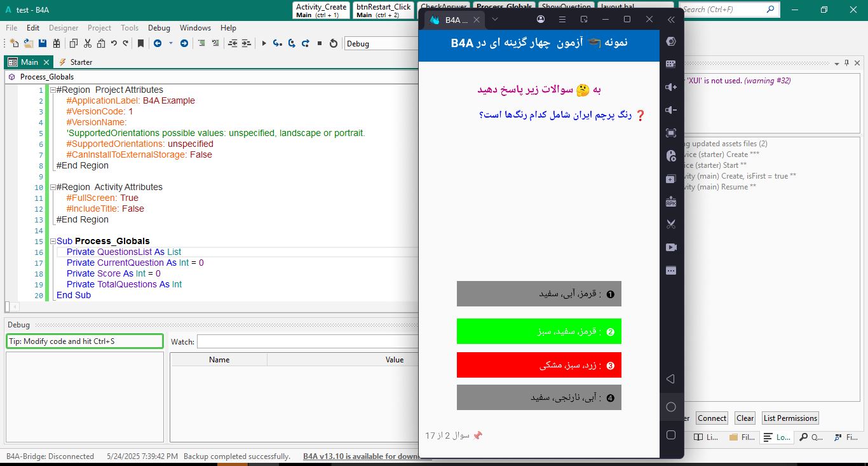
Task: Open emulator sidebar more options icon
Action: (x=671, y=270)
